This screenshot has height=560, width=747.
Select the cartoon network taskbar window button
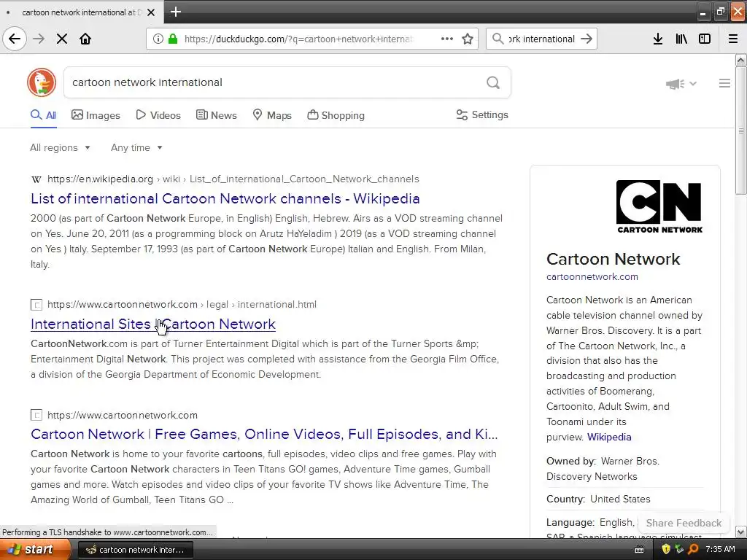click(135, 550)
